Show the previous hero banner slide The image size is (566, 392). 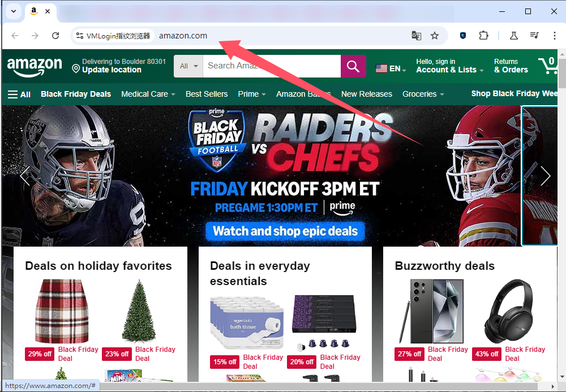tap(25, 176)
